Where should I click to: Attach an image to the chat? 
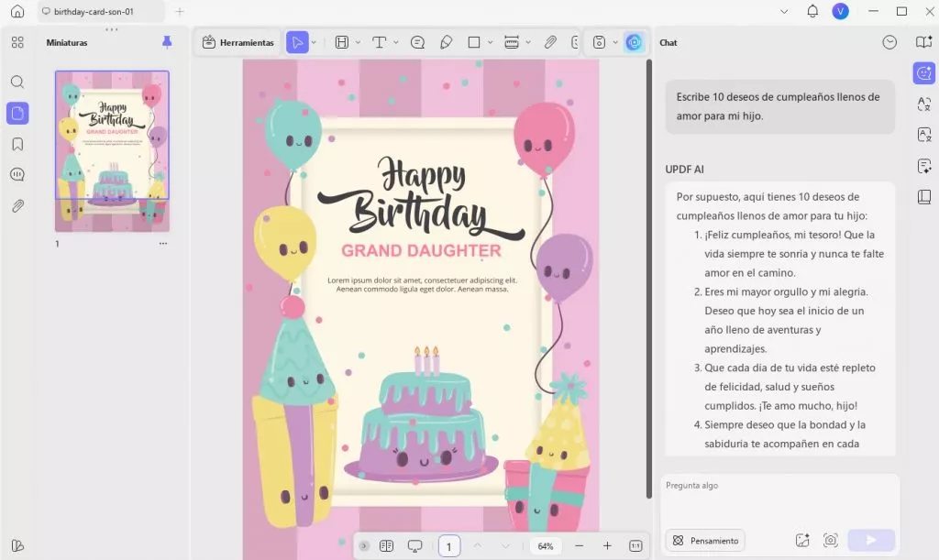pos(801,540)
